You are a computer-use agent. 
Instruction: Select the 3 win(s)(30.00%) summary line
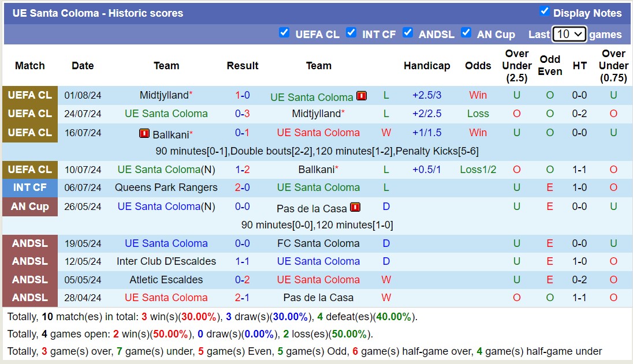coord(213,317)
